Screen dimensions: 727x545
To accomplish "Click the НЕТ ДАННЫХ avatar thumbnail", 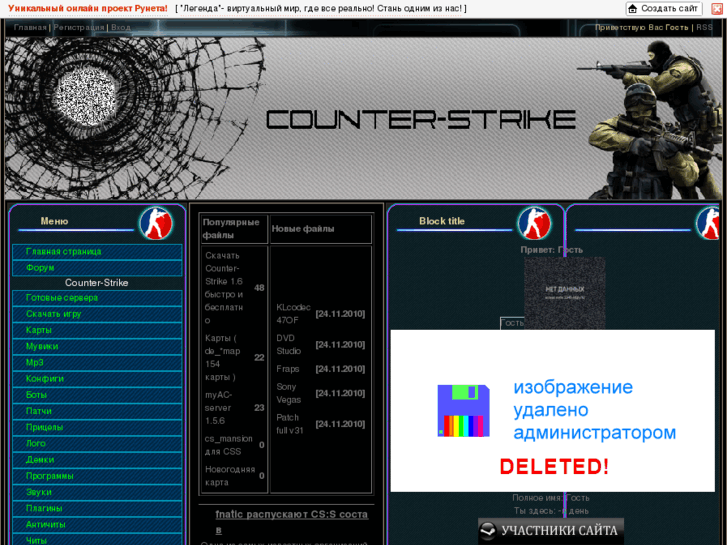I will 565,293.
